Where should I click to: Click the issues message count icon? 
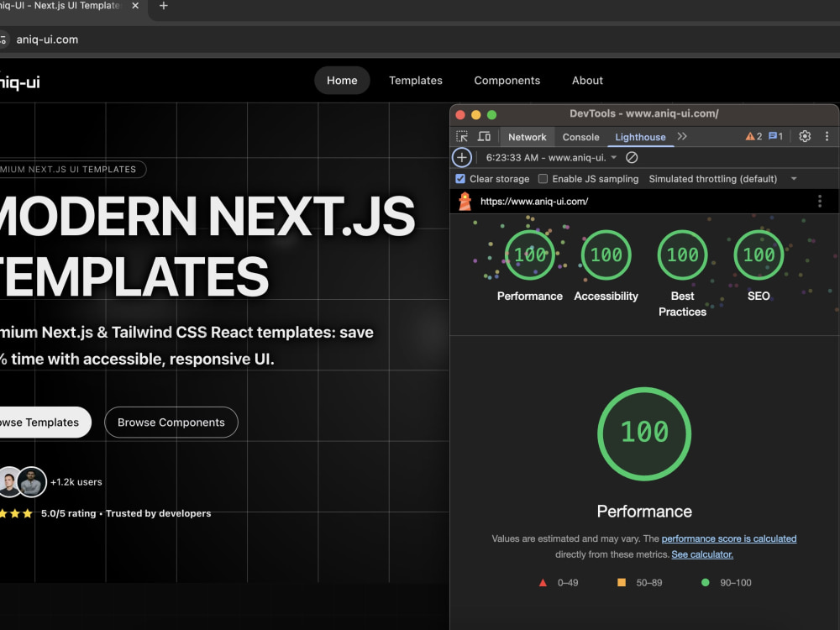775,136
